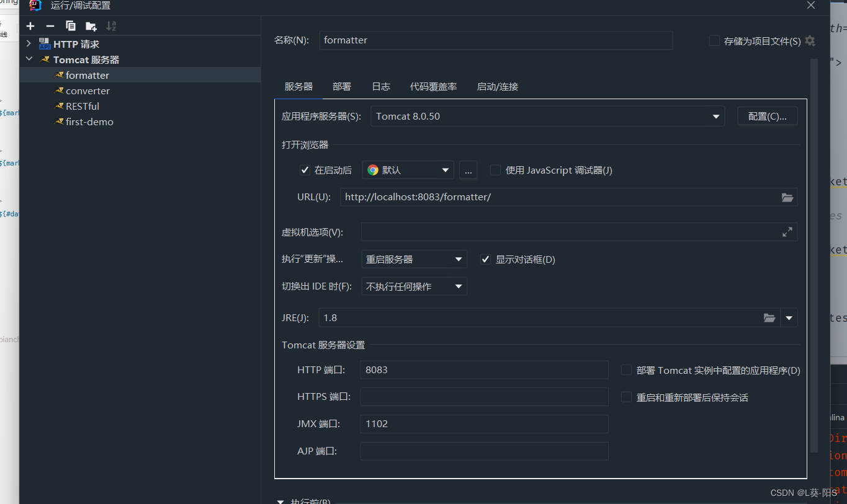The height and width of the screenshot is (504, 847).
Task: Open the update action restart server dropdown
Action: 414,259
